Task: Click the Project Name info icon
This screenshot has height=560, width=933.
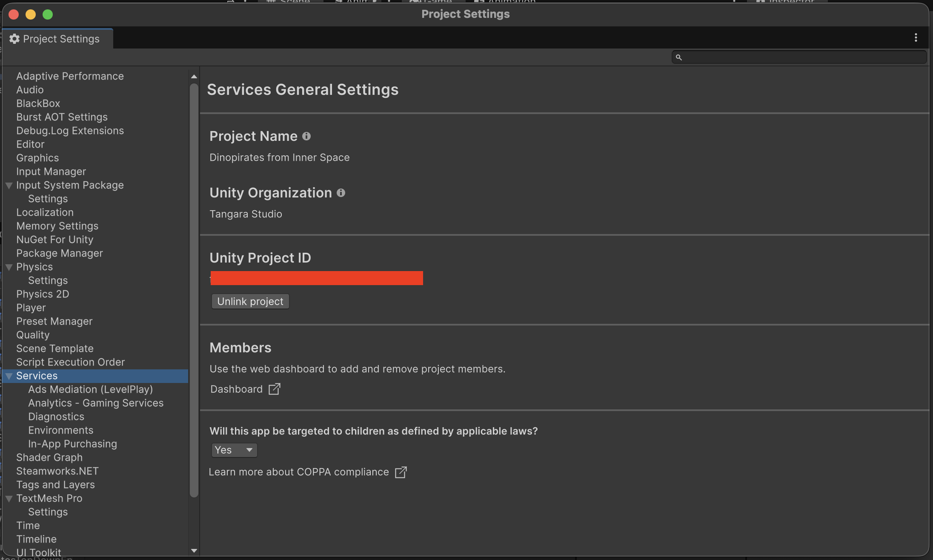Action: click(x=306, y=136)
